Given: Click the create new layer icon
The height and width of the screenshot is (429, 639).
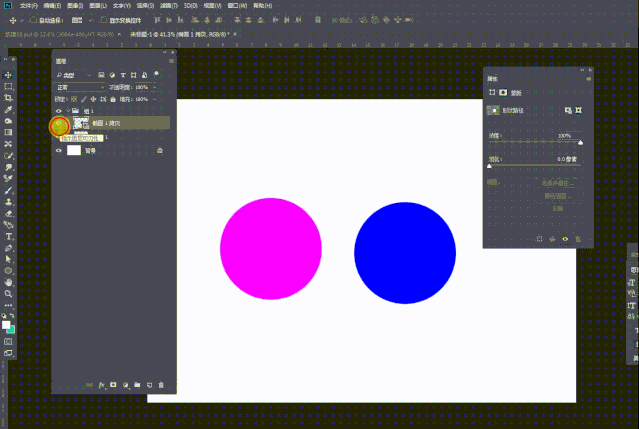Looking at the screenshot, I should point(149,384).
